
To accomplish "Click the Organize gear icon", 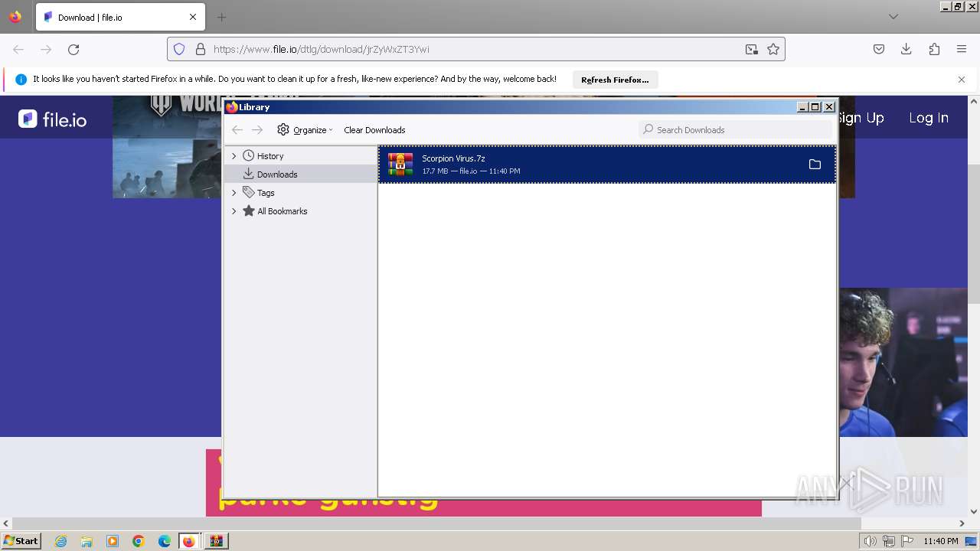I will click(x=283, y=130).
